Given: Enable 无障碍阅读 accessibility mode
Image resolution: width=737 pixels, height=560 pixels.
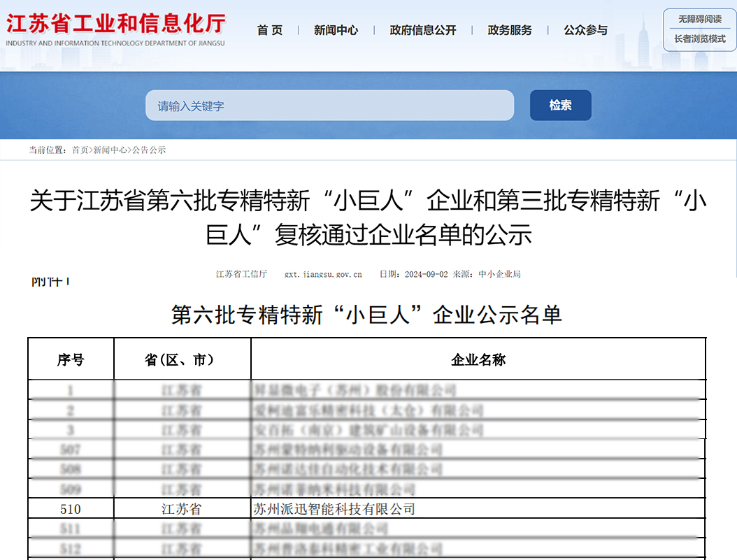Looking at the screenshot, I should click(x=699, y=20).
